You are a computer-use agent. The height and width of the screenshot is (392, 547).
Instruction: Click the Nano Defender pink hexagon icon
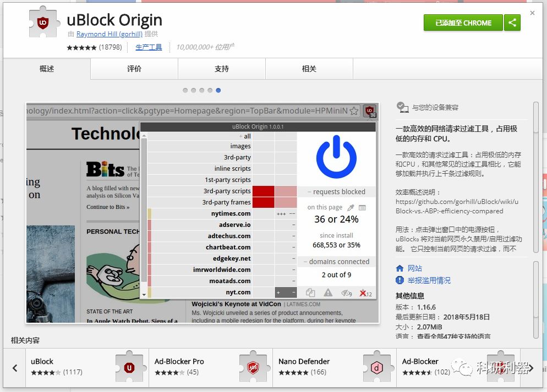(377, 367)
